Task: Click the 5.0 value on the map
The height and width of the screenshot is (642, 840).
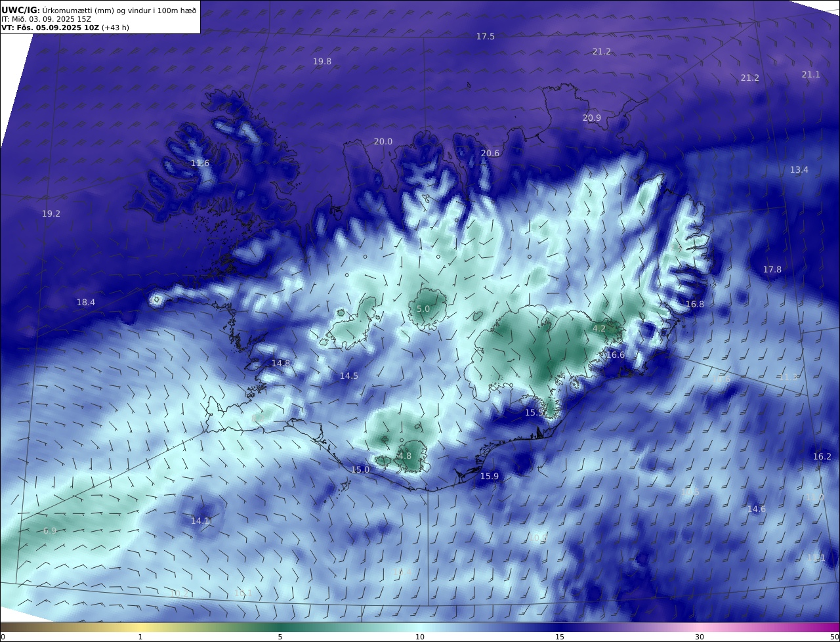Action: click(423, 309)
